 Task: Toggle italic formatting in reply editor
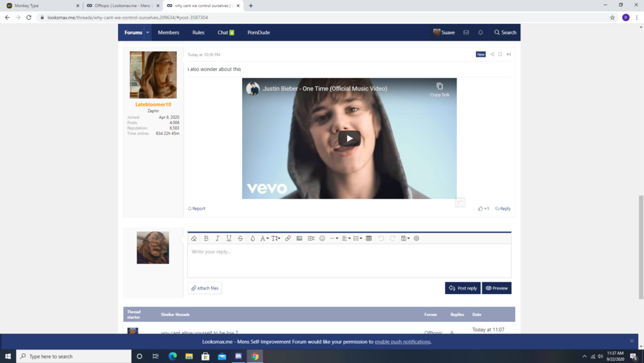click(x=217, y=239)
